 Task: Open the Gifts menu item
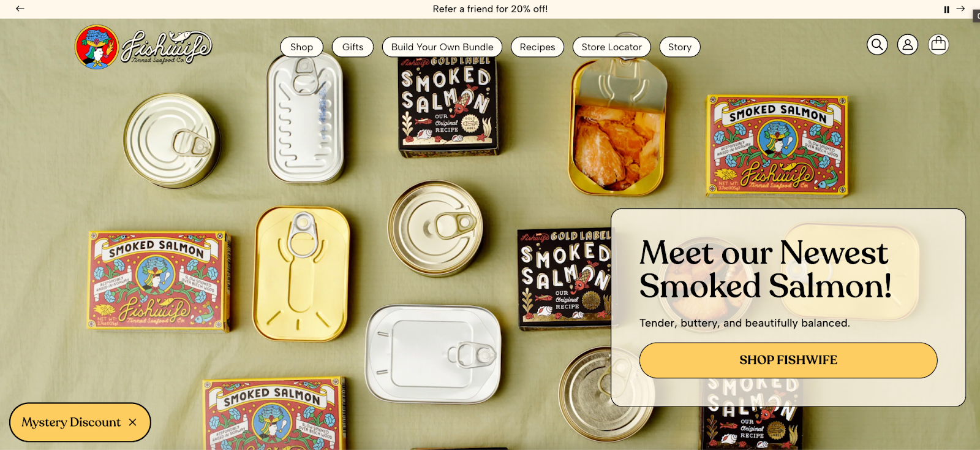pos(353,47)
